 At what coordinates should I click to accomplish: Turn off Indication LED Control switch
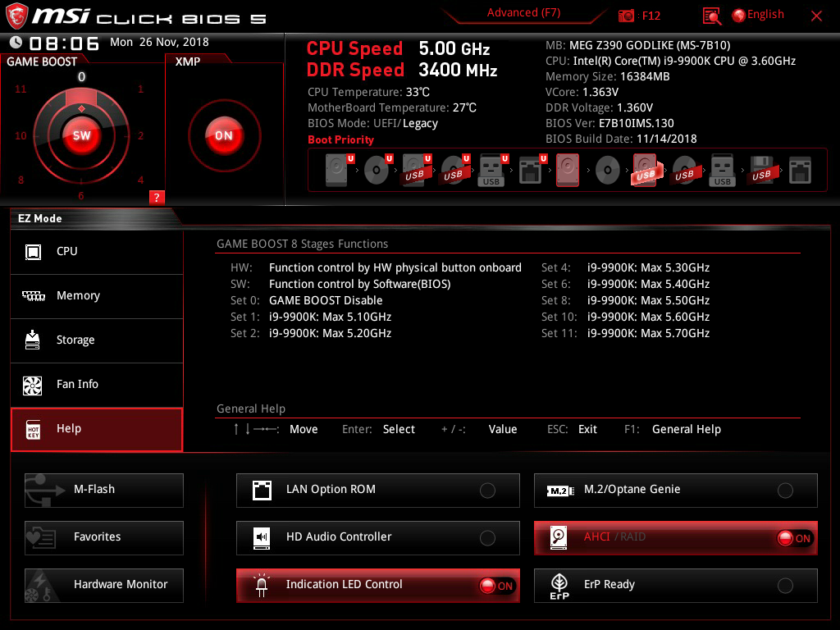point(497,586)
